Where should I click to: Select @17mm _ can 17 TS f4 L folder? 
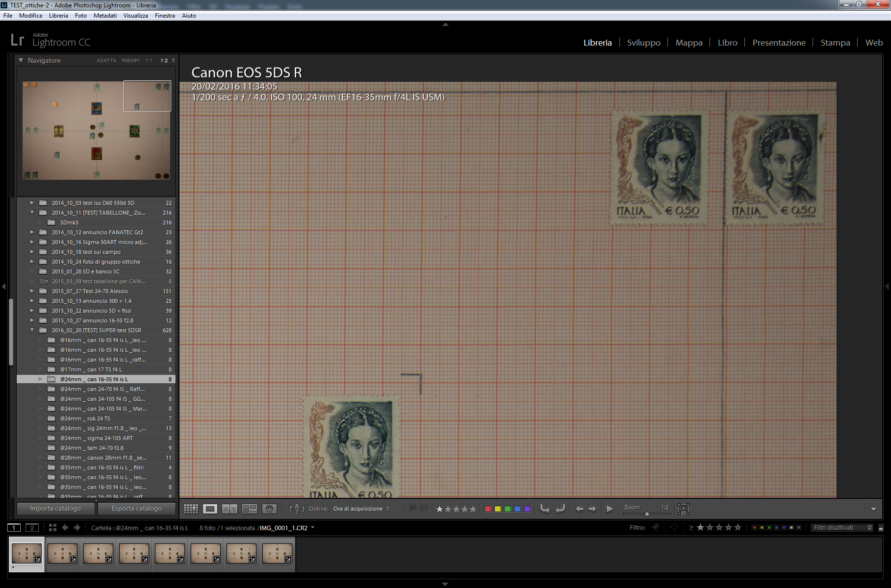click(96, 369)
